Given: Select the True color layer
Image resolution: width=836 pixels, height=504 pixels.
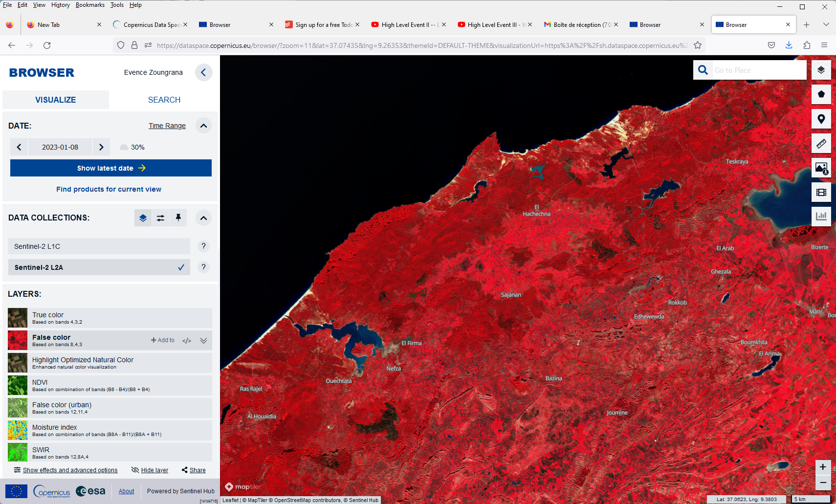Looking at the screenshot, I should 110,318.
